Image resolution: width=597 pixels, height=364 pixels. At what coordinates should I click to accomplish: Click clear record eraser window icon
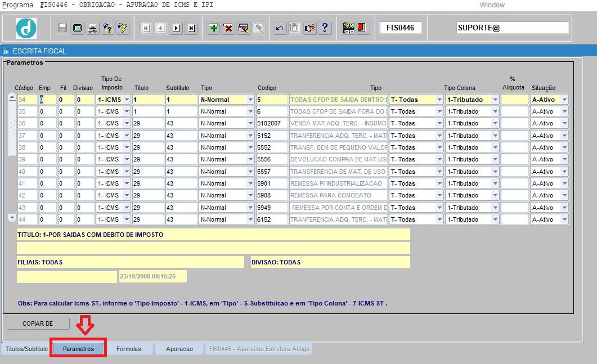[x=243, y=28]
